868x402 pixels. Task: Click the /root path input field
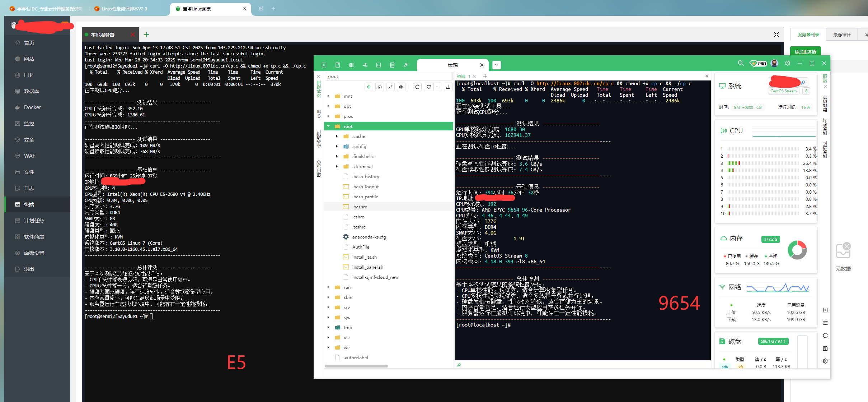(388, 77)
